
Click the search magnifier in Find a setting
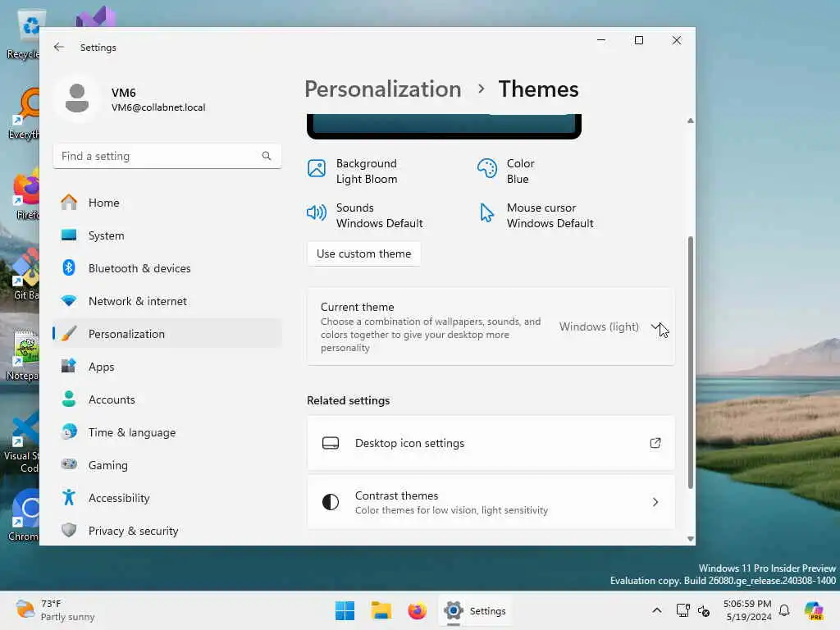point(267,156)
